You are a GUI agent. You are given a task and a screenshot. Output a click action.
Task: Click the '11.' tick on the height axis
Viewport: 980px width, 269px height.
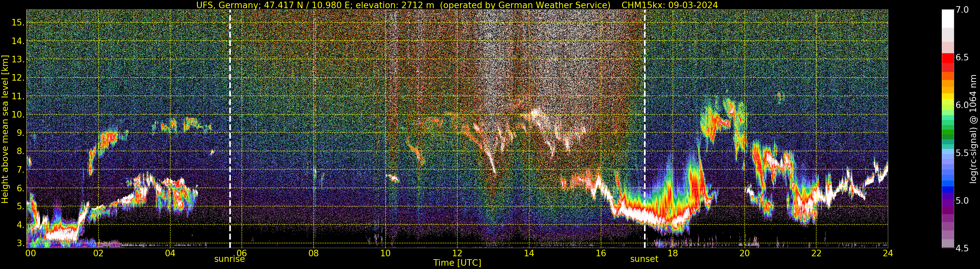18,96
